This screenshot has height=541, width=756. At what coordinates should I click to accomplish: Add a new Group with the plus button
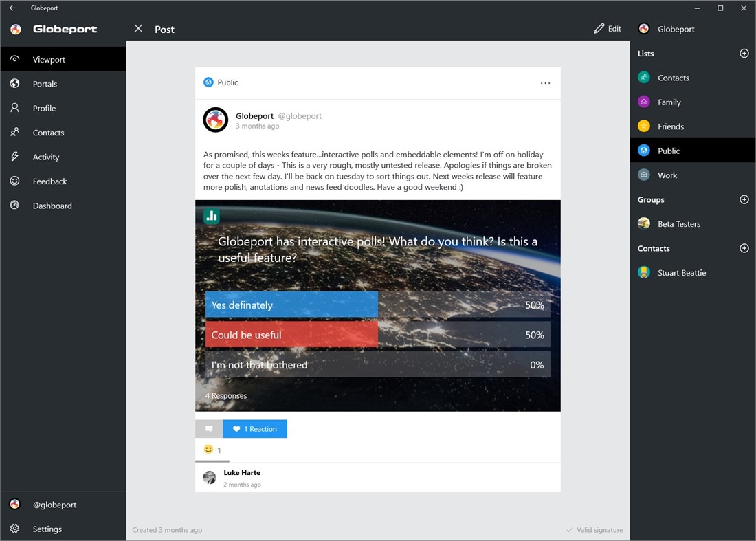click(x=744, y=199)
